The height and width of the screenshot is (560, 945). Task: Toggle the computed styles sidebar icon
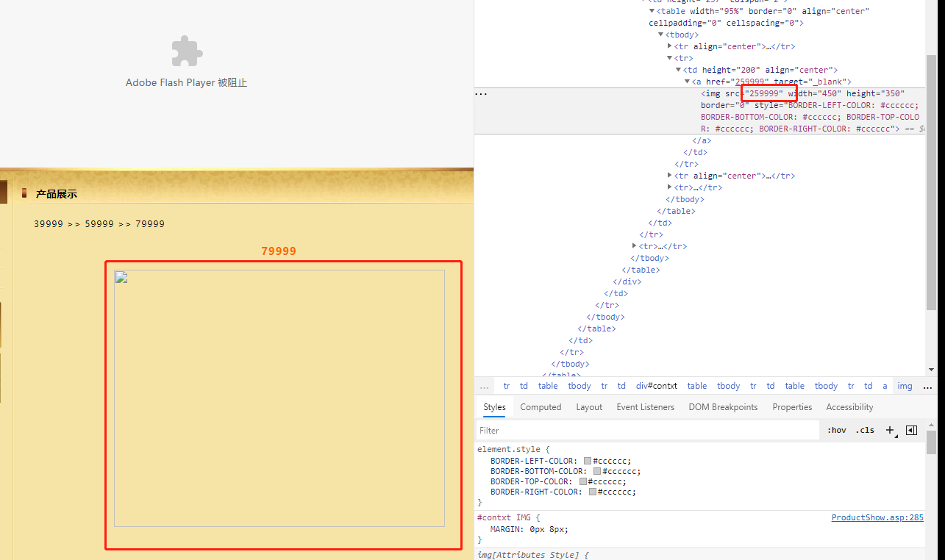pyautogui.click(x=911, y=430)
